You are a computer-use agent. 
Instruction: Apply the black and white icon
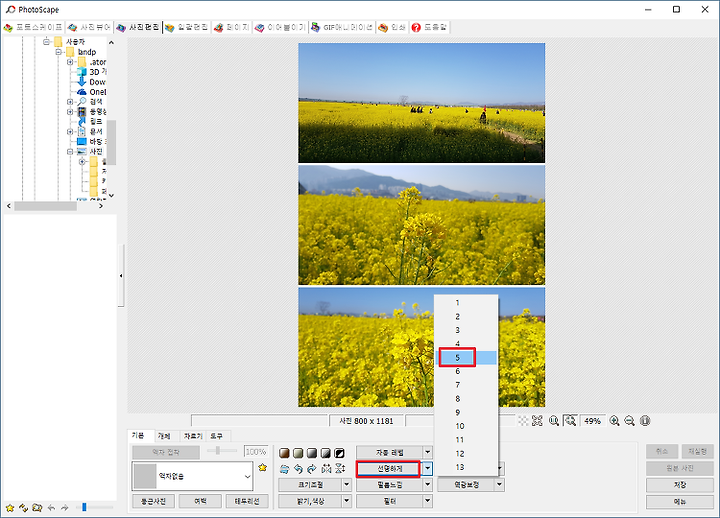coord(326,453)
